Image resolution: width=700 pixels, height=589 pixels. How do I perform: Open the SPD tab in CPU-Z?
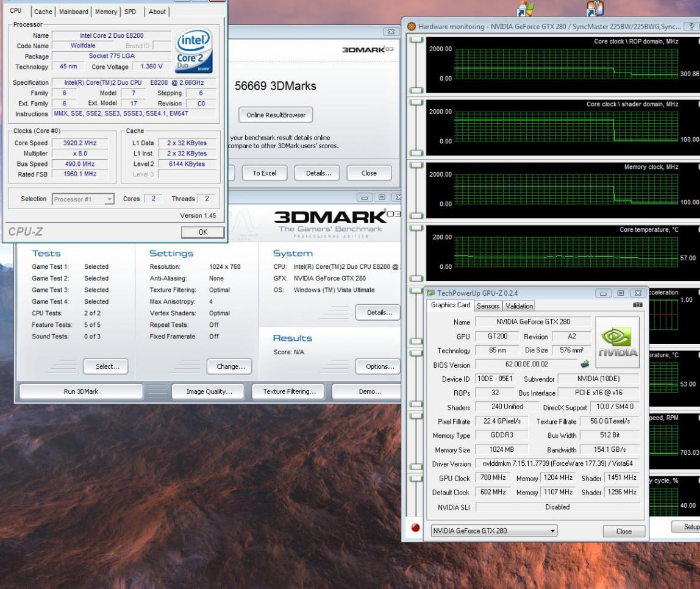tap(130, 12)
